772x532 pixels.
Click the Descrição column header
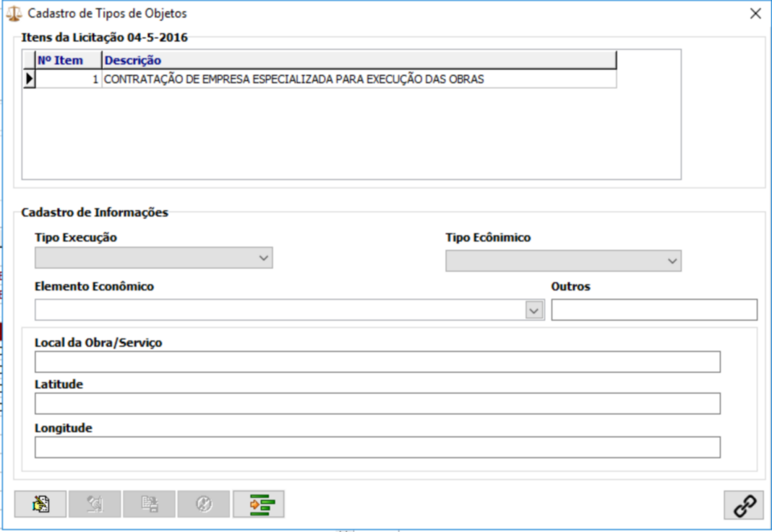coord(359,60)
